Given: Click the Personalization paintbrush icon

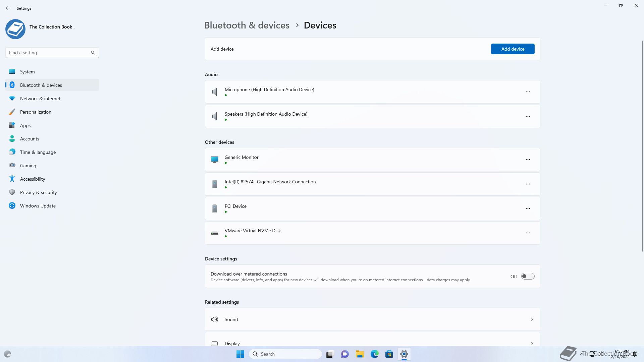Looking at the screenshot, I should [x=12, y=112].
